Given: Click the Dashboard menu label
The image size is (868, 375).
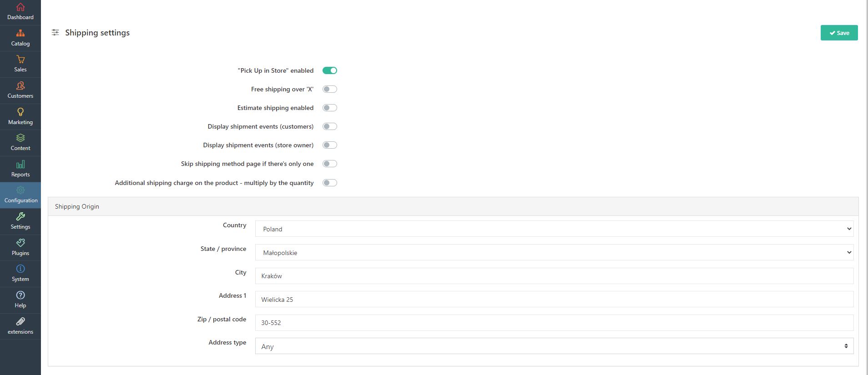Looking at the screenshot, I should (20, 17).
